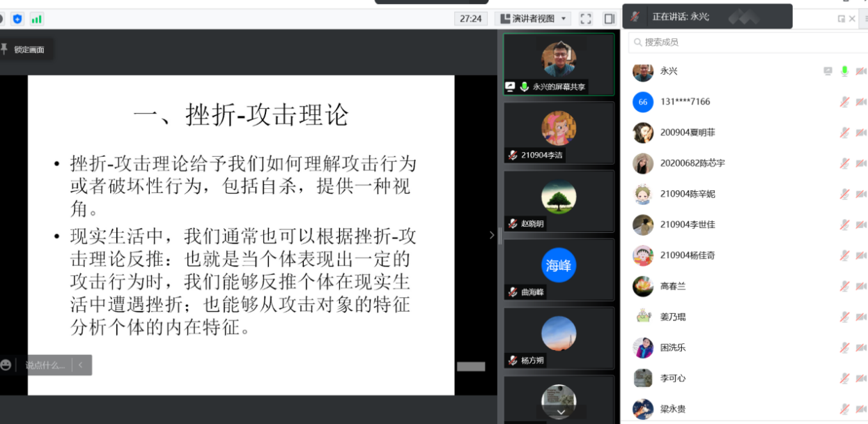Click the blue security shield icon
868x424 pixels.
(x=17, y=19)
